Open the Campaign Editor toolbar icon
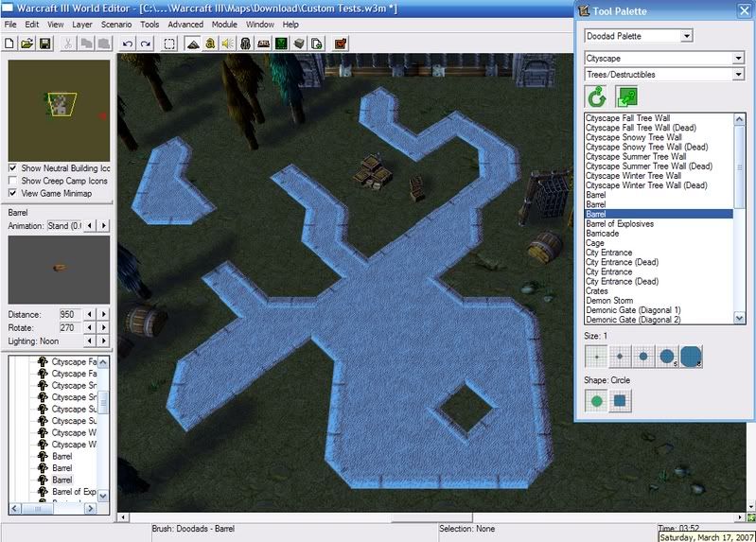This screenshot has width=756, height=542. tap(263, 44)
